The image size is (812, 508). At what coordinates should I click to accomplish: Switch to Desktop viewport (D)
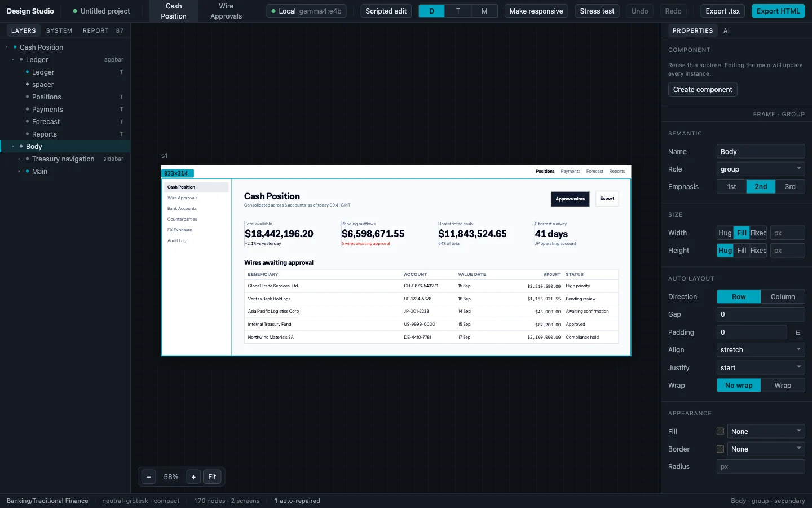pos(432,11)
